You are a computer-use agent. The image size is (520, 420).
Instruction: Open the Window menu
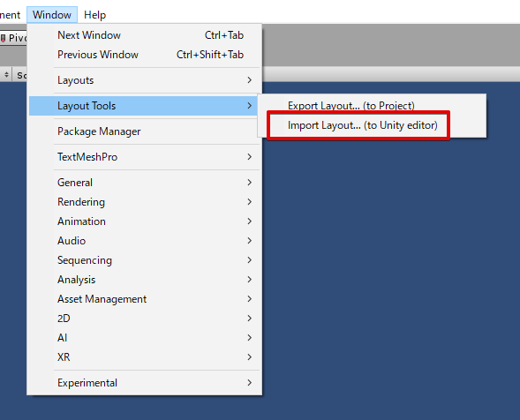[52, 15]
